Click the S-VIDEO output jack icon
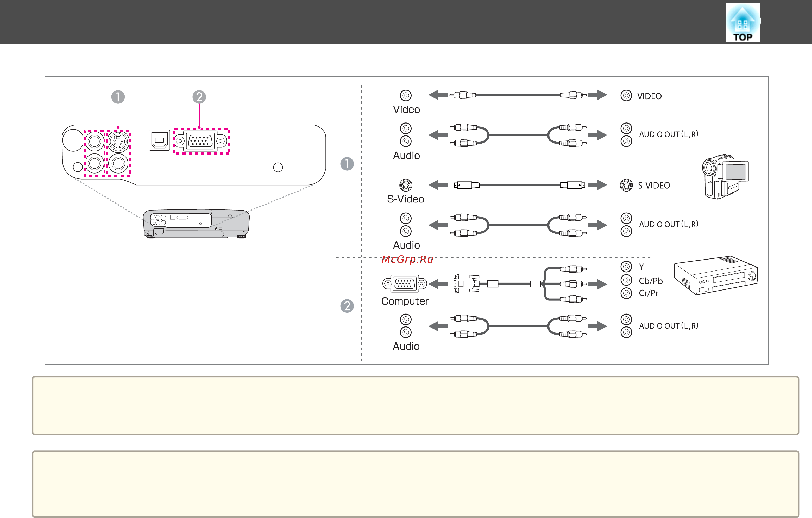The width and height of the screenshot is (812, 518). pyautogui.click(x=626, y=185)
